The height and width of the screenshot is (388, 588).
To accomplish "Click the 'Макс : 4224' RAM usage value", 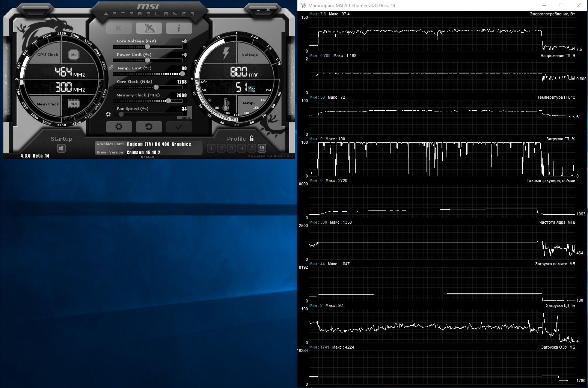I will [x=343, y=347].
